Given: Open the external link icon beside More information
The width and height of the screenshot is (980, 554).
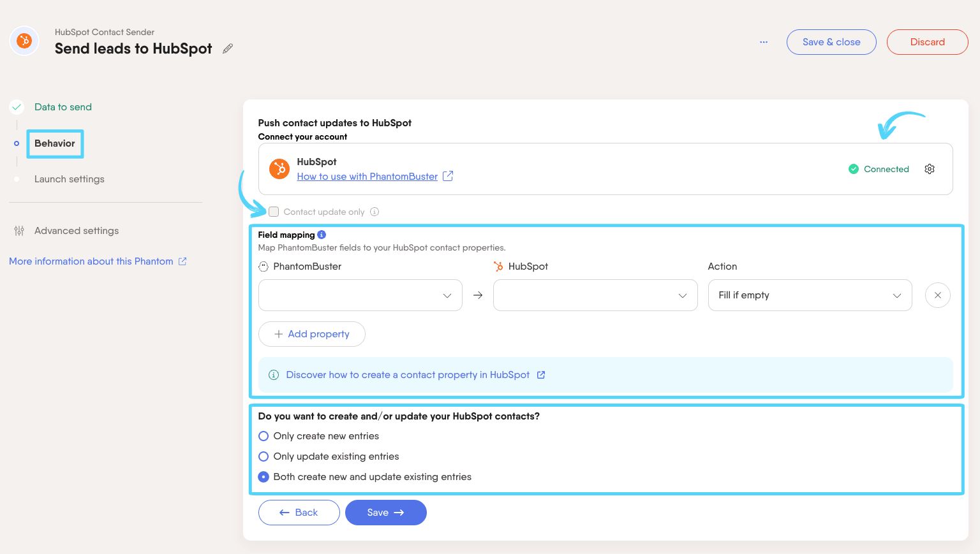Looking at the screenshot, I should 182,261.
